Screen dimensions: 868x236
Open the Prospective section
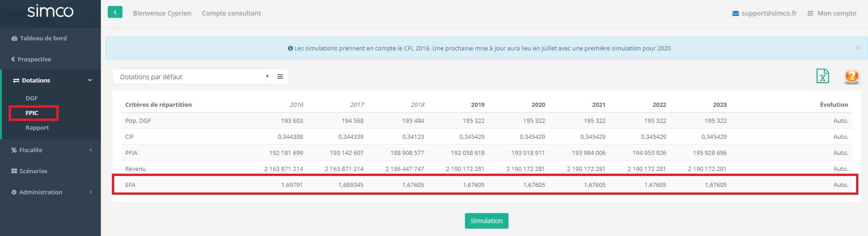pyautogui.click(x=34, y=59)
